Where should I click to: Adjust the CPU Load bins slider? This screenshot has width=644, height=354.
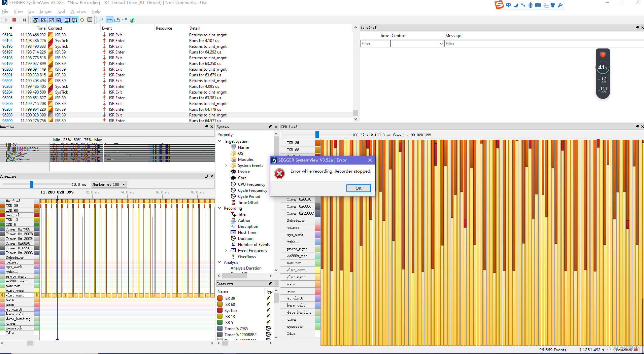317,135
